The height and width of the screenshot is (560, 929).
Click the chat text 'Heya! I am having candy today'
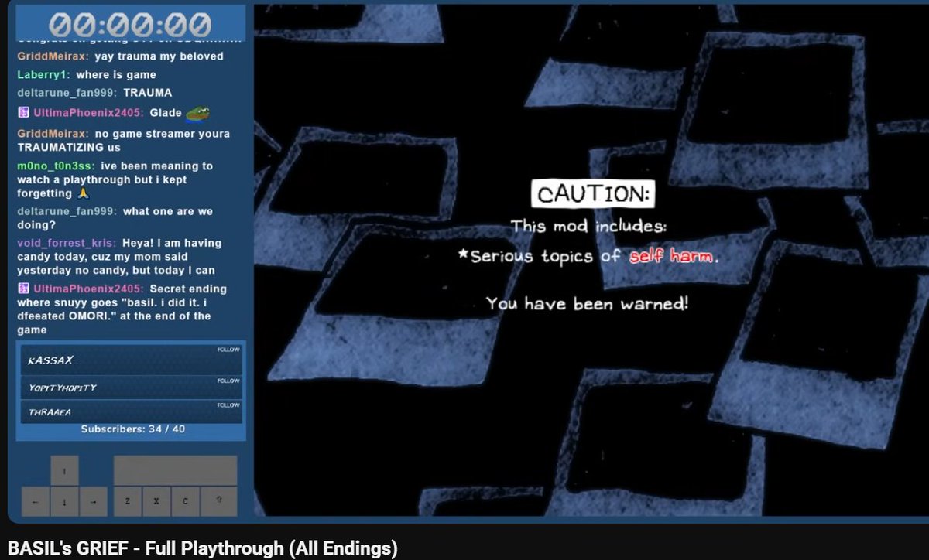tap(121, 257)
